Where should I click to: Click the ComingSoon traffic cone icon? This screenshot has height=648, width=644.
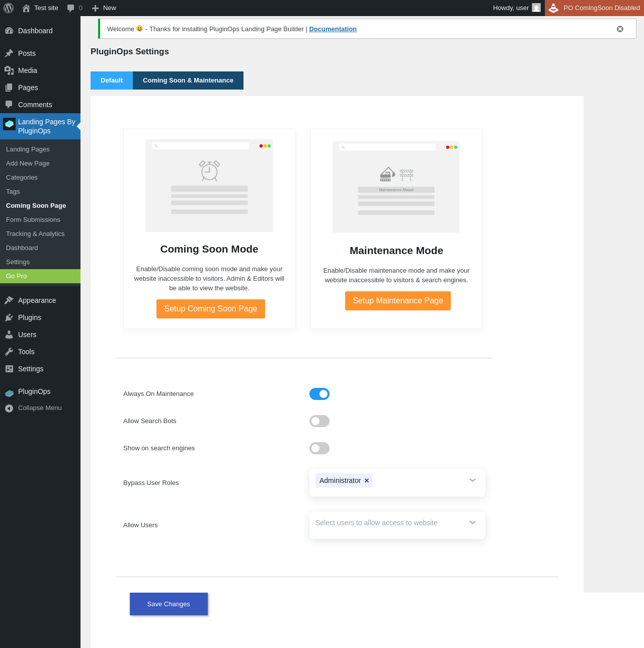coord(553,8)
